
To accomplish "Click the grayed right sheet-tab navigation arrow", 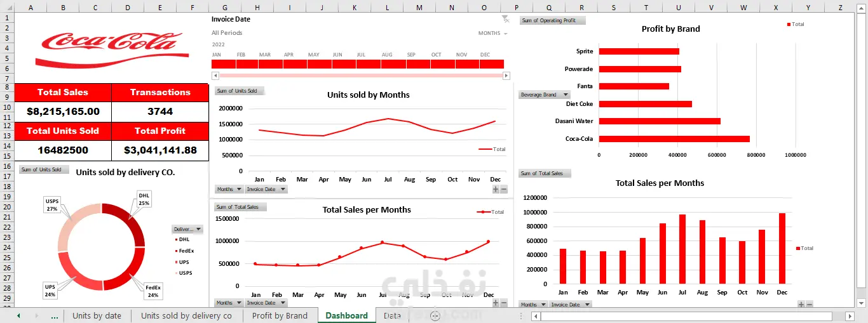I will (x=36, y=315).
